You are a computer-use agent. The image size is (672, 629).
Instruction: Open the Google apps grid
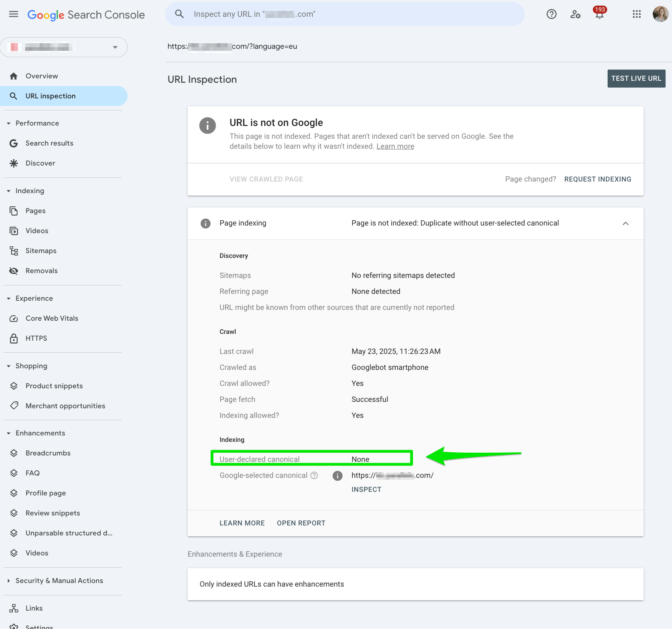pyautogui.click(x=637, y=14)
